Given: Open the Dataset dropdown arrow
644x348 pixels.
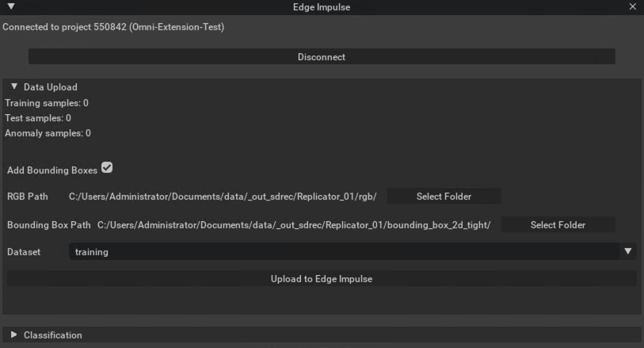Looking at the screenshot, I should click(628, 251).
